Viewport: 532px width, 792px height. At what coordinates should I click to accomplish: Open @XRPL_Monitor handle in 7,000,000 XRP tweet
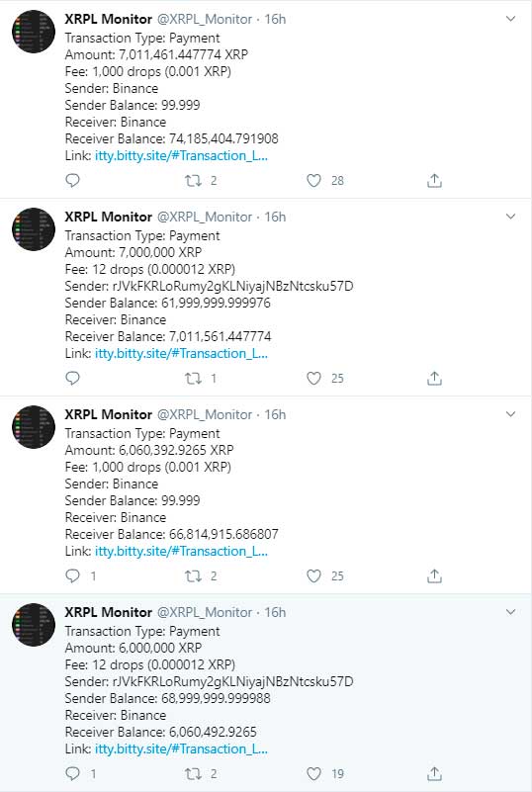click(205, 217)
